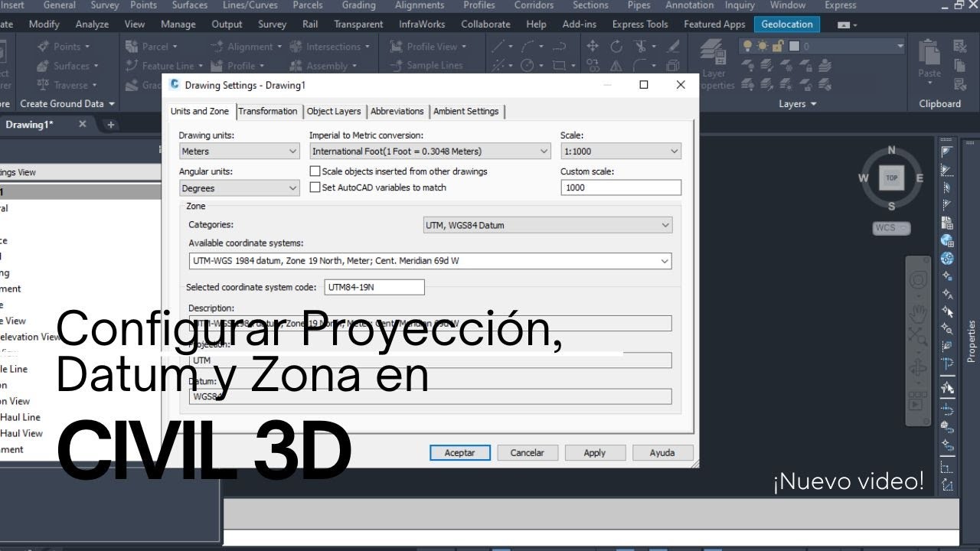Click the Traverse tool icon
The height and width of the screenshot is (551, 980).
(x=43, y=85)
